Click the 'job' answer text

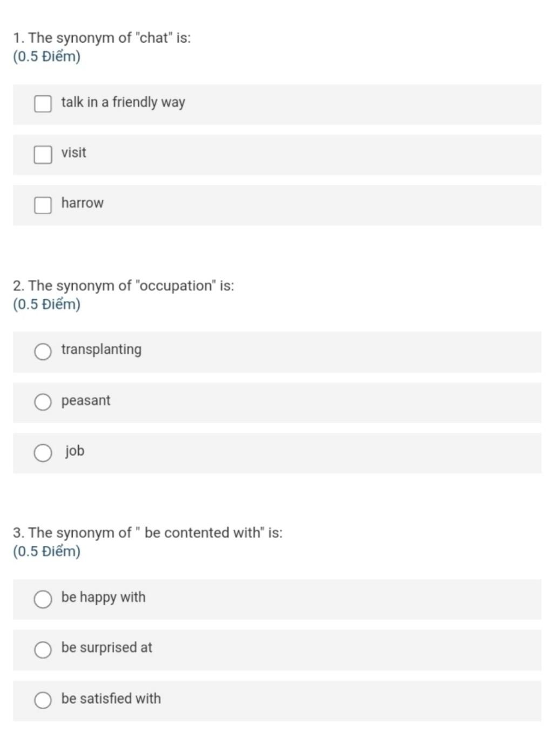coord(75,451)
